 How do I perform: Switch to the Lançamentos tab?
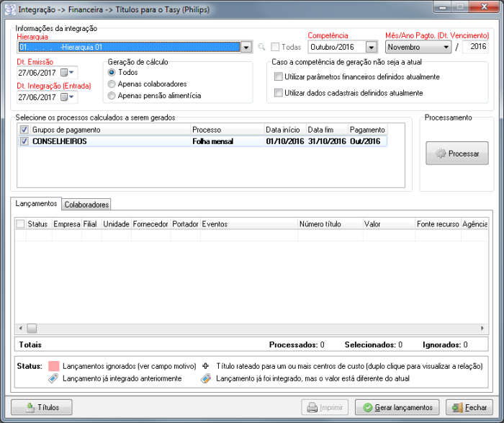point(37,204)
